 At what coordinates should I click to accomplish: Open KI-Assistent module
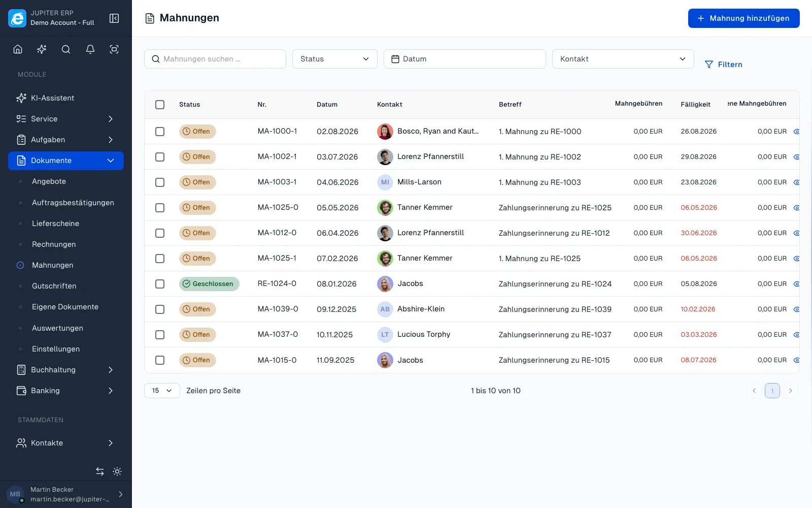pyautogui.click(x=66, y=98)
